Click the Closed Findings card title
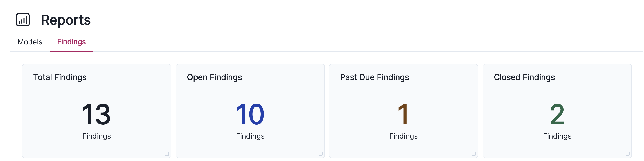Viewport: 644px width, 161px height. (524, 77)
